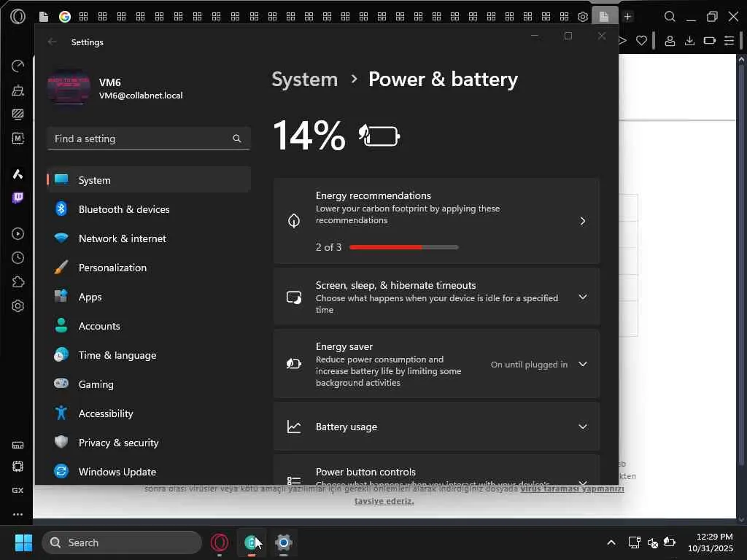The image size is (747, 560).
Task: Open the Windows Start menu
Action: click(x=23, y=542)
